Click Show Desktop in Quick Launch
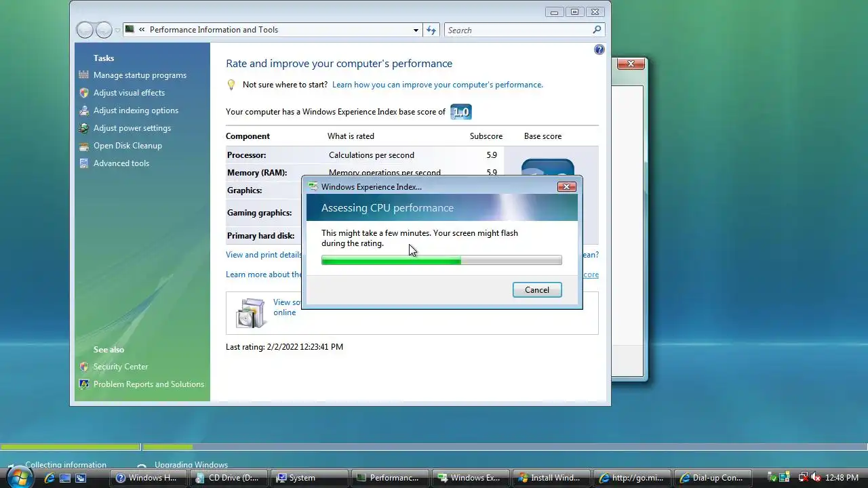The image size is (868, 488). point(65,478)
